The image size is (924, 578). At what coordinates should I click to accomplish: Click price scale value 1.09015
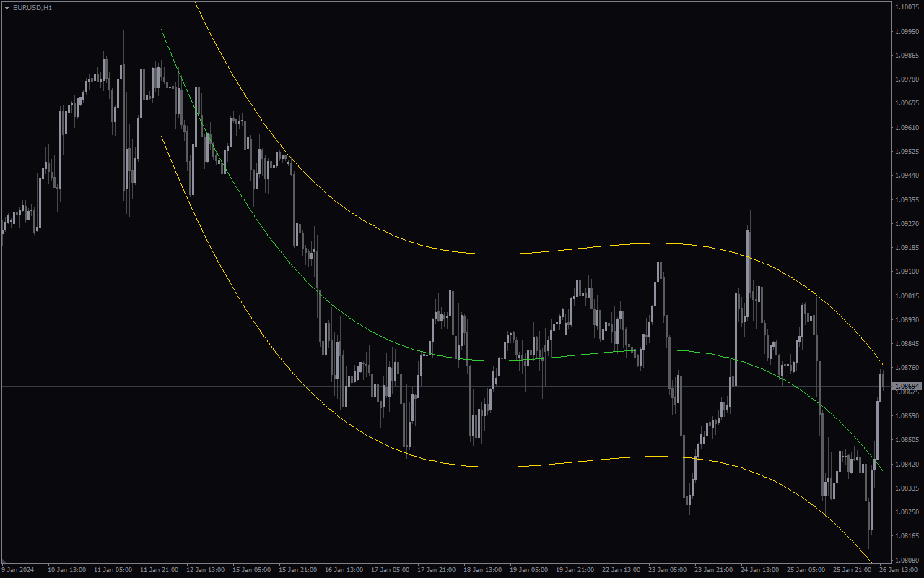pos(907,296)
